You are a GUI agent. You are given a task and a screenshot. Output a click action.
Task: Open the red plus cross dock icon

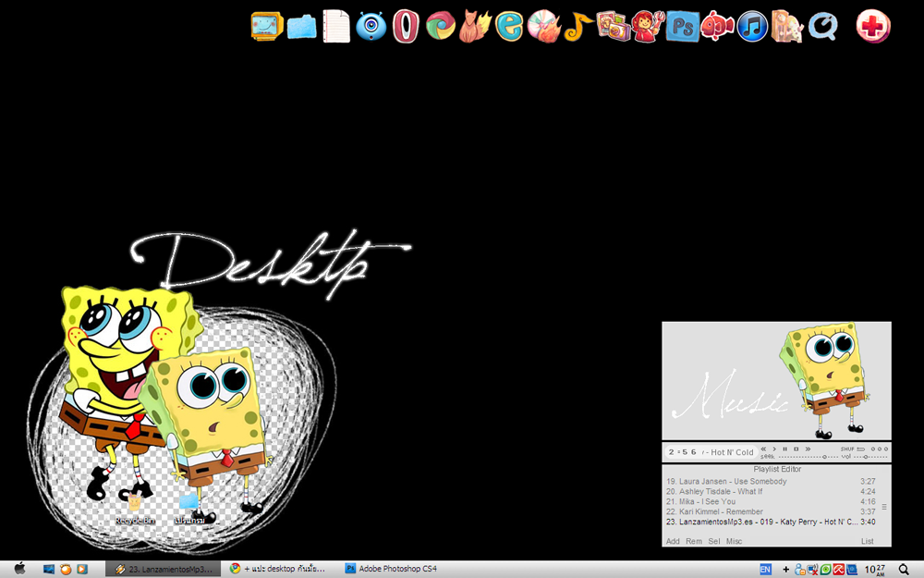[873, 26]
